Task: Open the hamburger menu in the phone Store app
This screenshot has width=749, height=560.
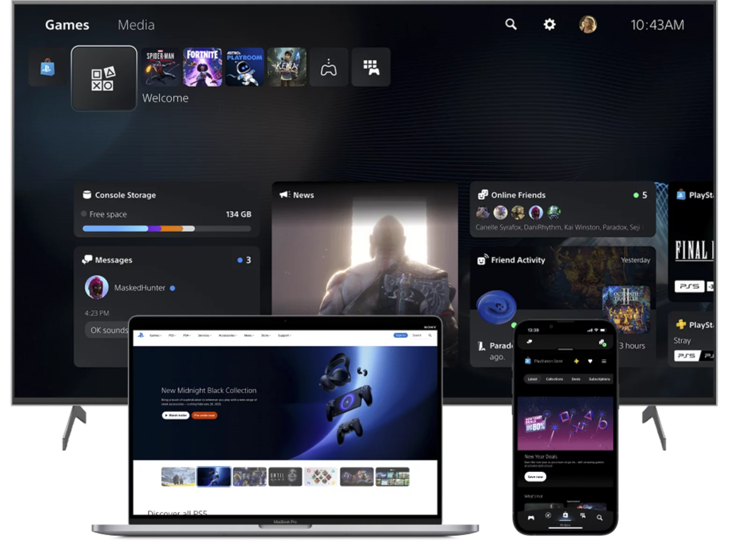Action: pyautogui.click(x=604, y=361)
